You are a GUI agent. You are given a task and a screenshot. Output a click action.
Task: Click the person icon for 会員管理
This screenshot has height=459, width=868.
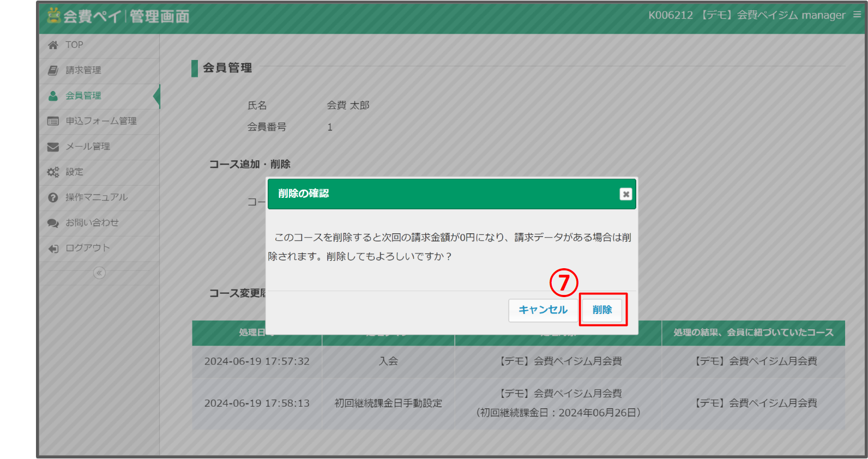pyautogui.click(x=53, y=96)
